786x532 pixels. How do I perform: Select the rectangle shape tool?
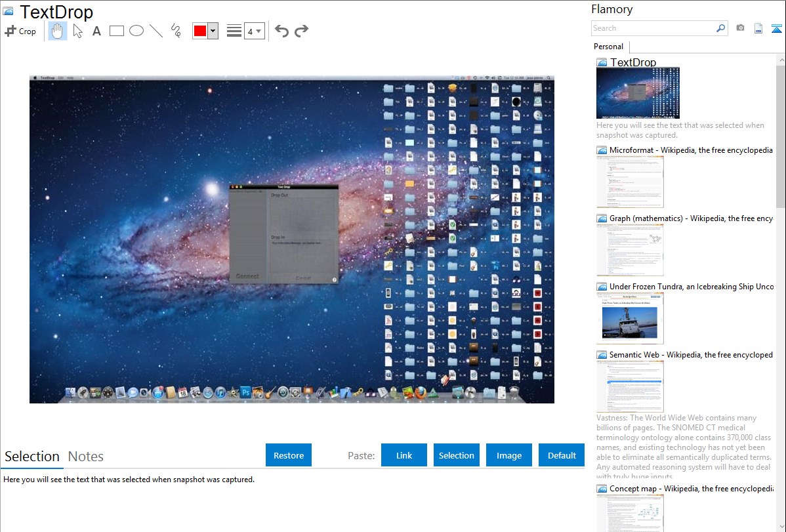[x=117, y=31]
